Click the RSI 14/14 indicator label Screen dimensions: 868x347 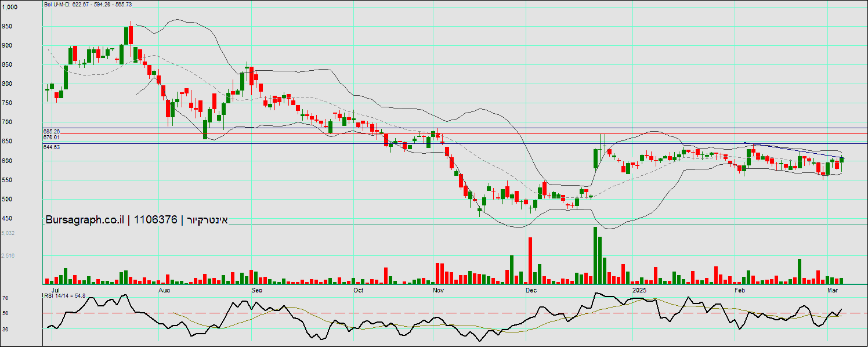coord(65,295)
